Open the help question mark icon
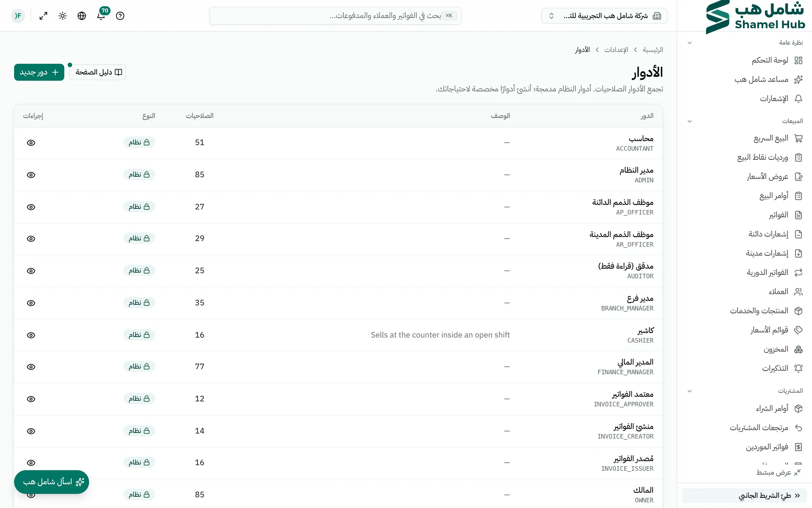Image resolution: width=812 pixels, height=508 pixels. pyautogui.click(x=120, y=16)
